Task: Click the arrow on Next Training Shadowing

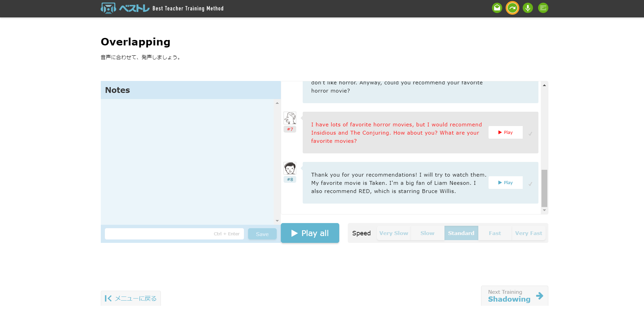Action: pos(539,295)
